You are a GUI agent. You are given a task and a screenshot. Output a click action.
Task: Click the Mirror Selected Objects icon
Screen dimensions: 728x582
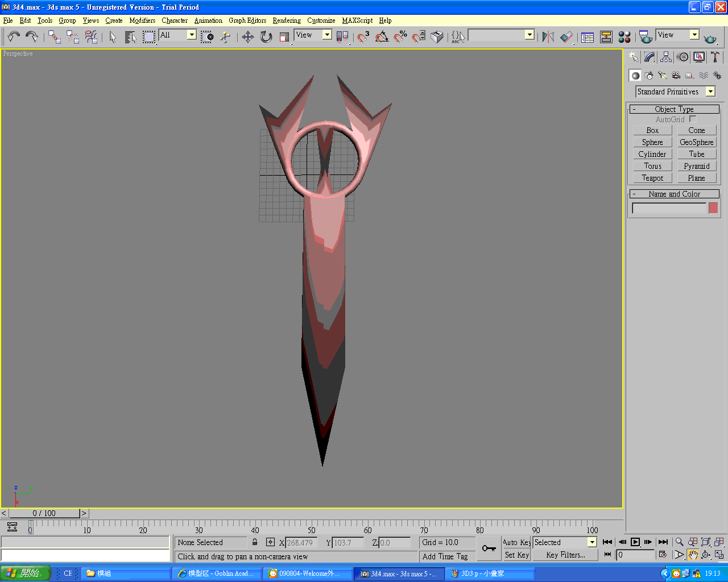(x=548, y=37)
